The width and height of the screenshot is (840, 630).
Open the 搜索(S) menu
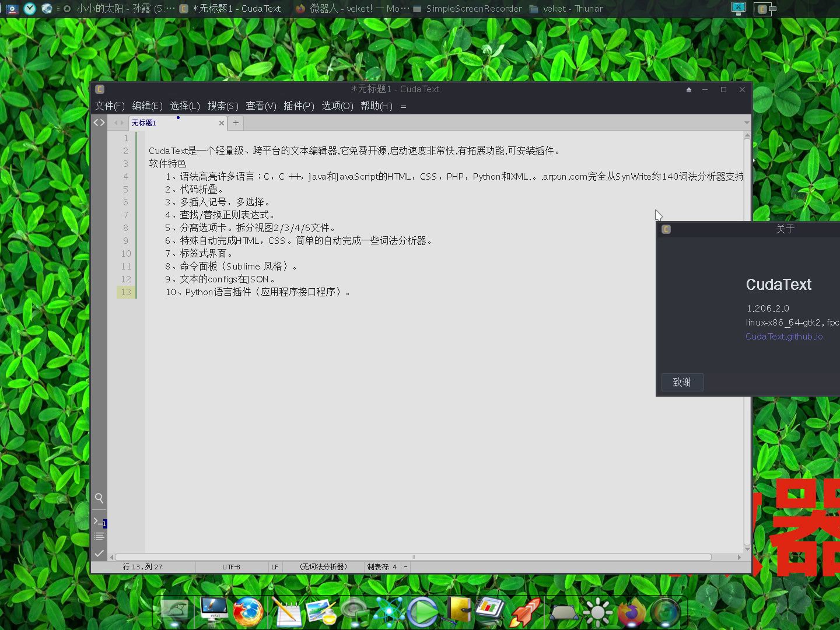(x=223, y=106)
